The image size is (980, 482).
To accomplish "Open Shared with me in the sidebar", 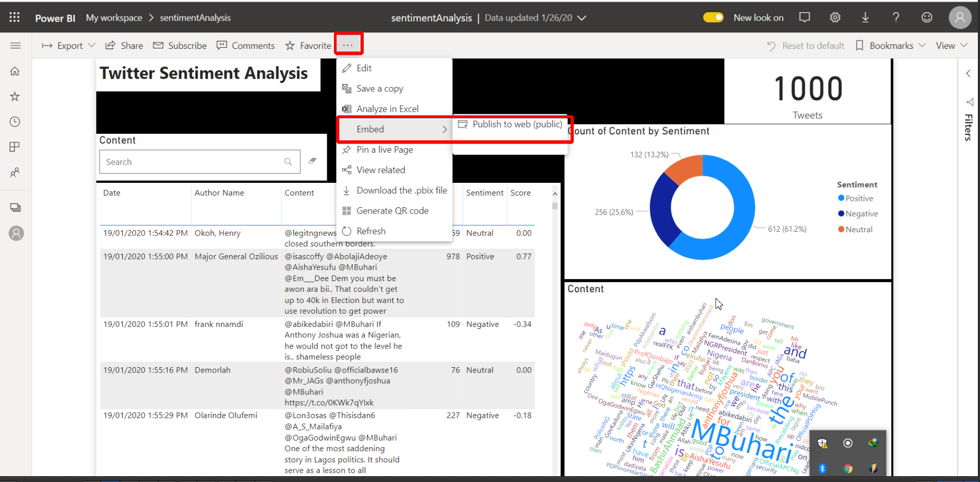I will [x=16, y=172].
